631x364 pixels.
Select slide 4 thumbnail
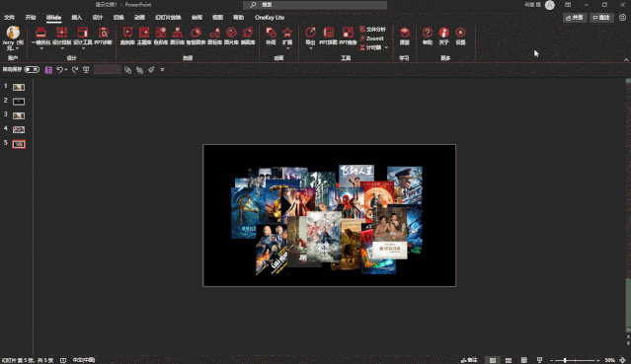(x=19, y=129)
